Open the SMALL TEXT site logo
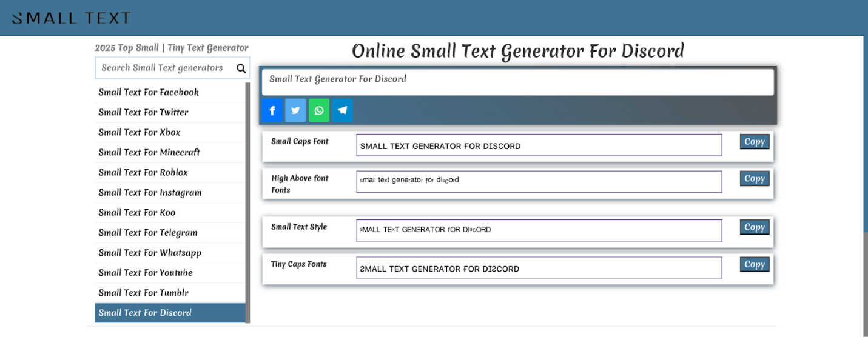Image resolution: width=868 pixels, height=337 pixels. [72, 18]
